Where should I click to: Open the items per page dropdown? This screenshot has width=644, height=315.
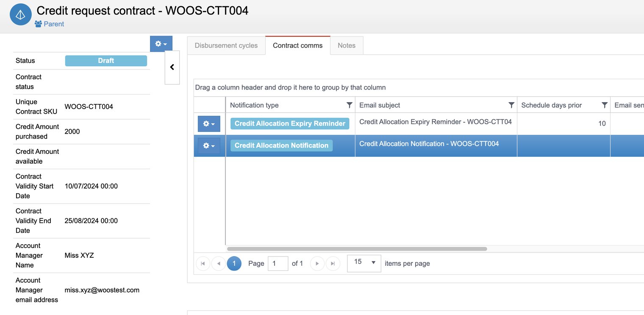(x=364, y=263)
